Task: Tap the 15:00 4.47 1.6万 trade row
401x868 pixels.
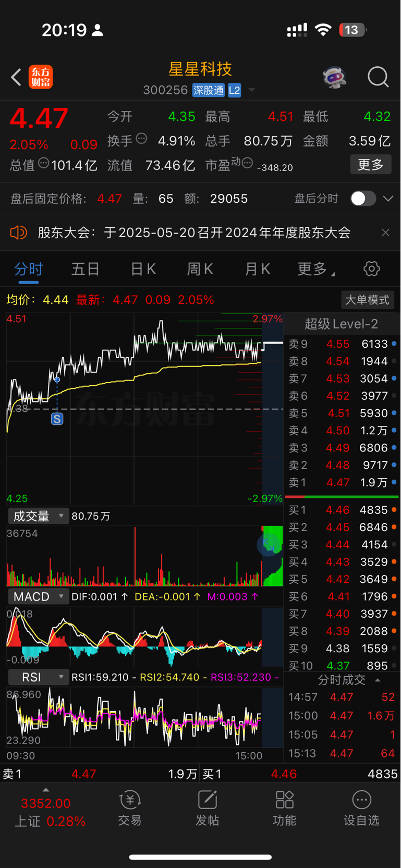Action: click(x=342, y=716)
